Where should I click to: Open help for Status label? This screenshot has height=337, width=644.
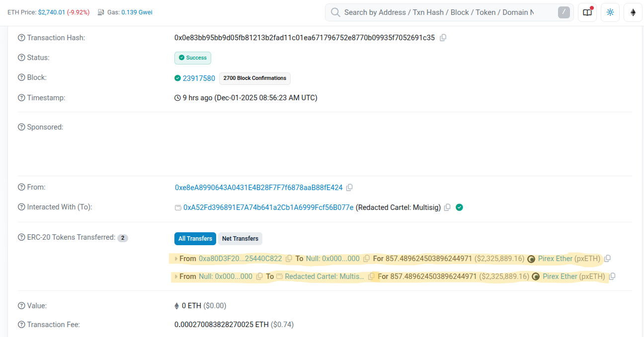pyautogui.click(x=21, y=58)
